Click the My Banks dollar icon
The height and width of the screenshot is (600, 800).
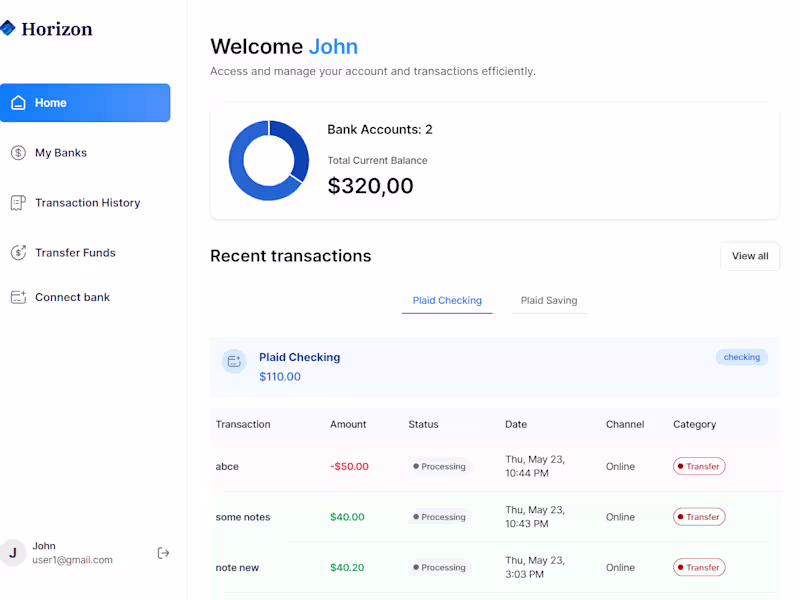[x=17, y=152]
